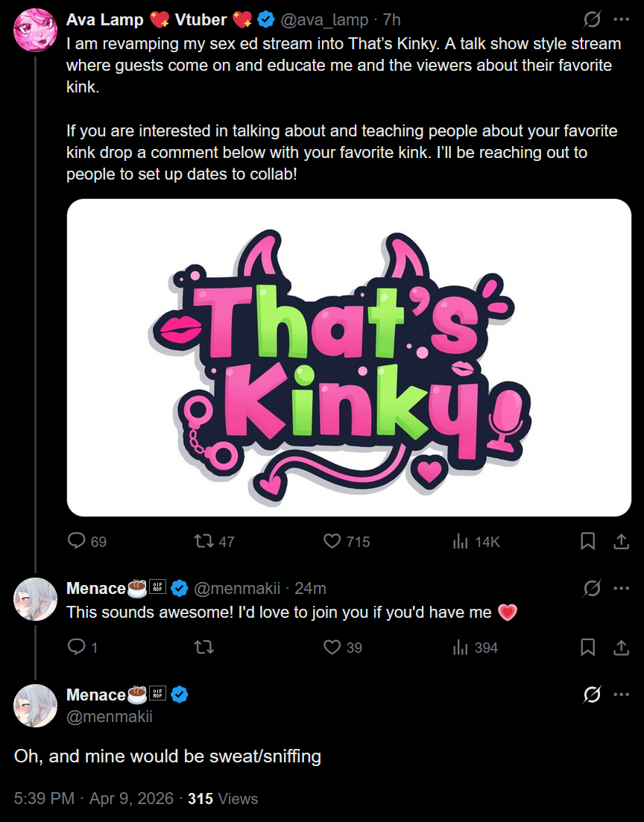Open more options on Ava Lamp's post
644x822 pixels.
click(x=622, y=20)
